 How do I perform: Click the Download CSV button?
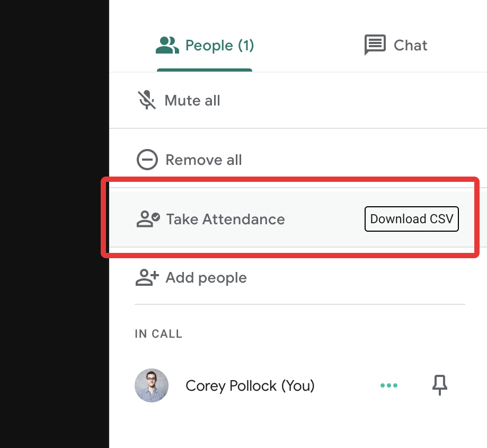coord(412,219)
